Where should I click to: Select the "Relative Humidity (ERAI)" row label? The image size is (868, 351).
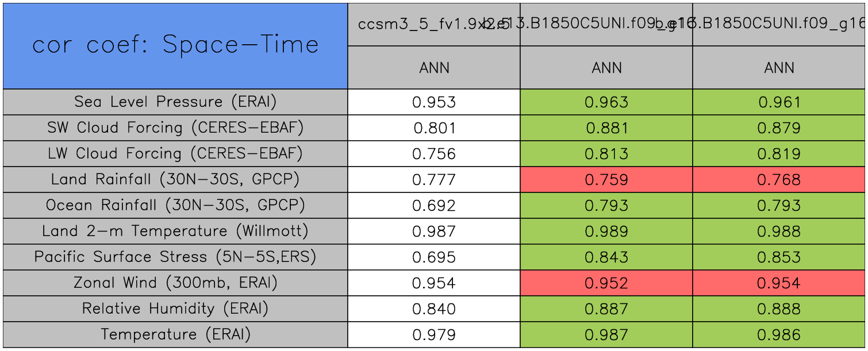pos(175,308)
